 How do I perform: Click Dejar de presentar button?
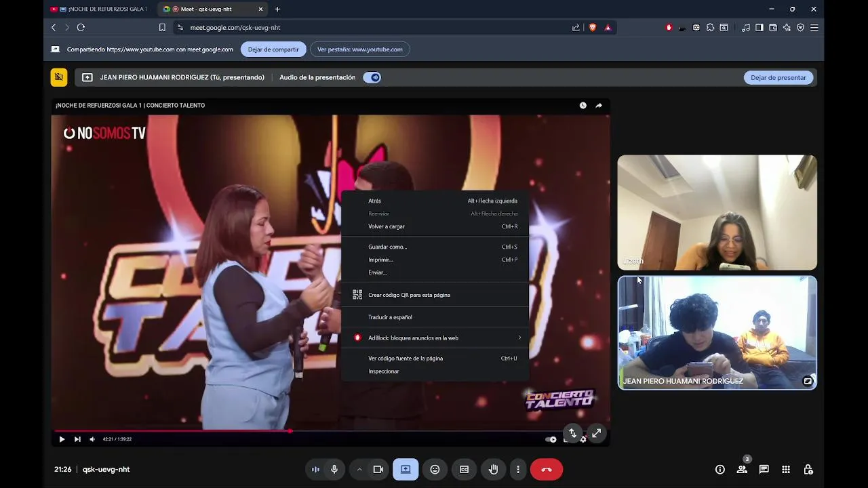tap(778, 77)
